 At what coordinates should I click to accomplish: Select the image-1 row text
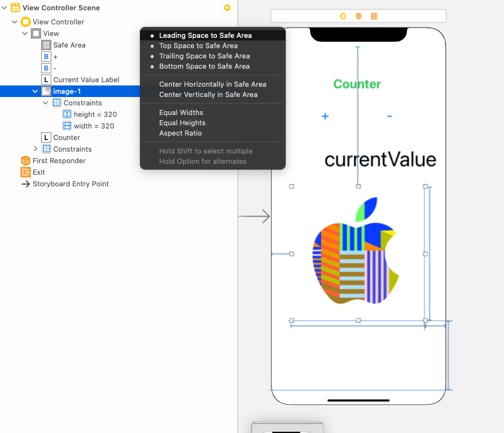point(67,91)
